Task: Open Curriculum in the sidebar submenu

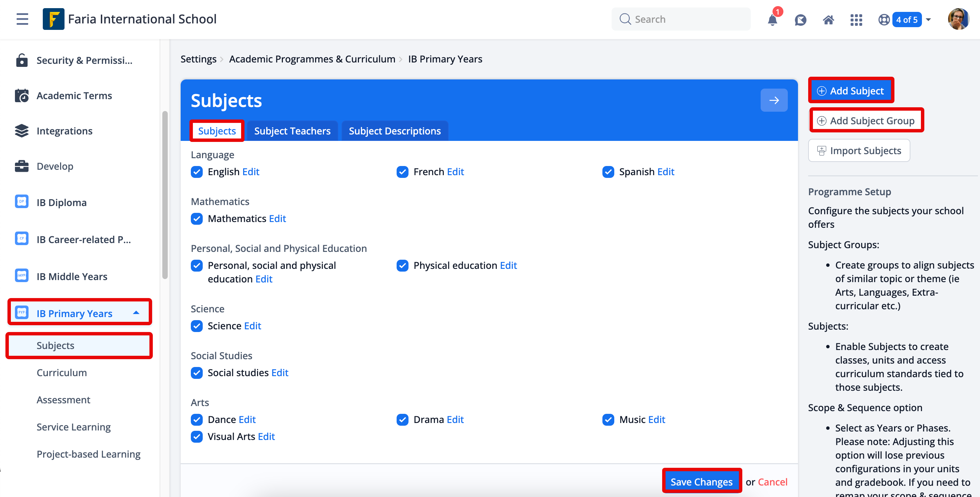Action: (x=61, y=373)
